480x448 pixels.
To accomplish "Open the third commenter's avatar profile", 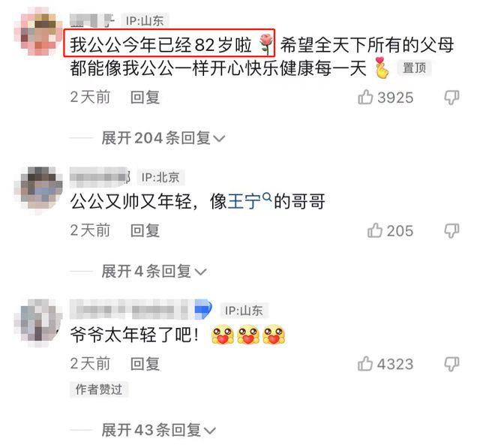I will coord(38,323).
